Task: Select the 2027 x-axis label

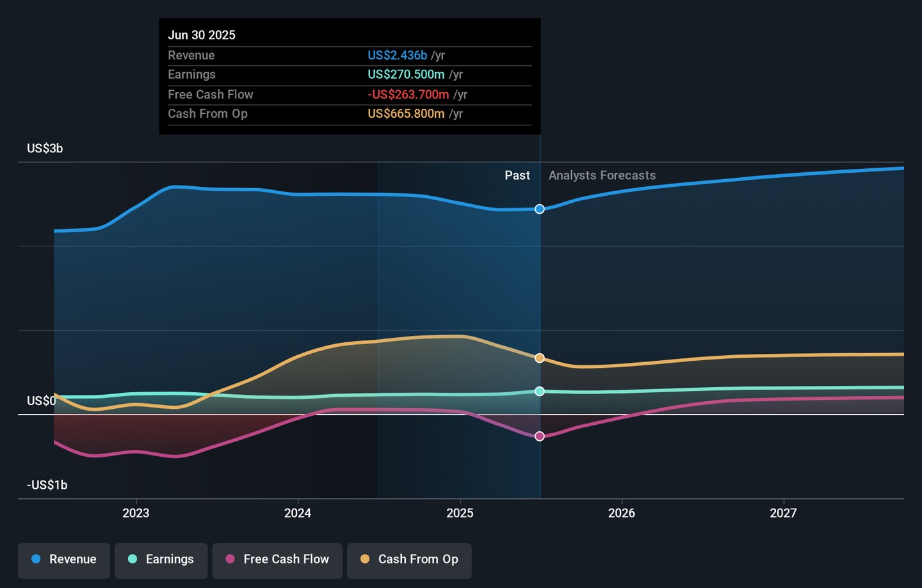Action: pos(783,513)
